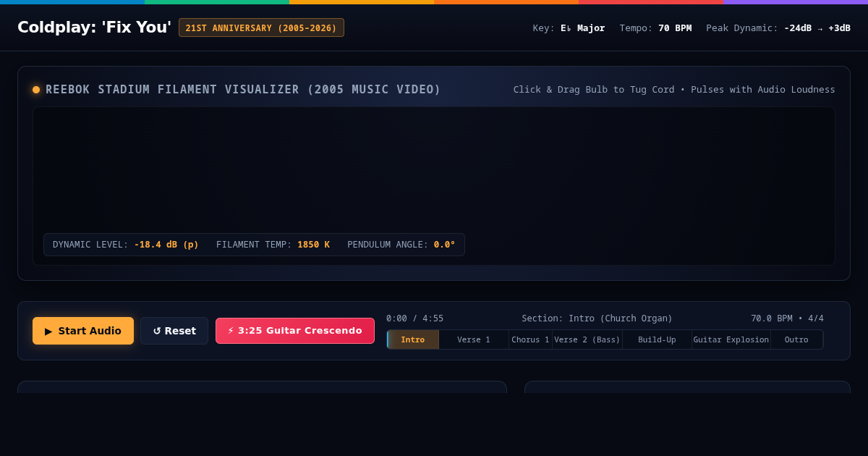Click the Section: Intro (Church Organ) label
The width and height of the screenshot is (868, 456).
(597, 318)
